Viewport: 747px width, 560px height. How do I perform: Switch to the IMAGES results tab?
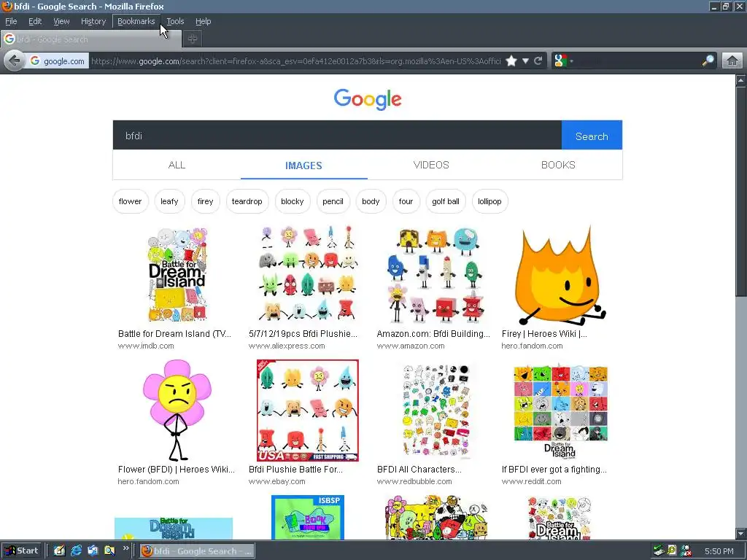pyautogui.click(x=304, y=166)
